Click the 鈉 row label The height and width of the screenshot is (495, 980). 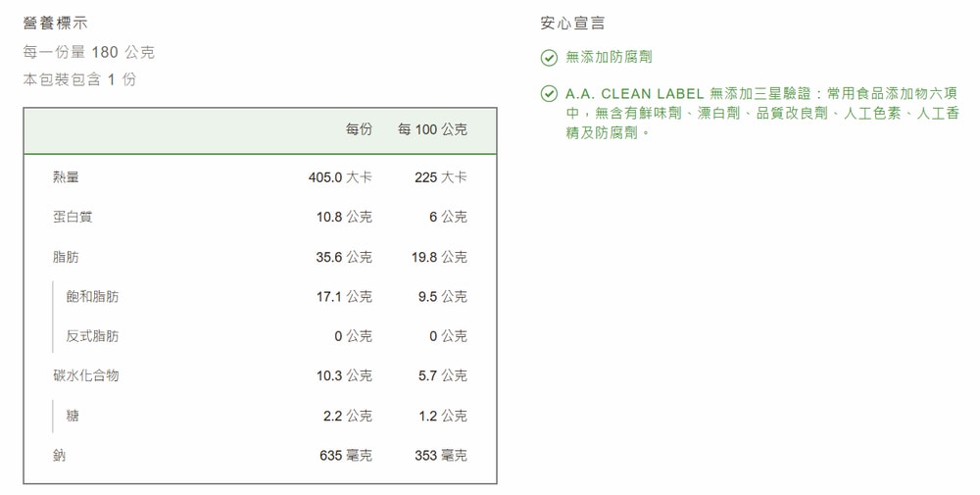tap(60, 455)
